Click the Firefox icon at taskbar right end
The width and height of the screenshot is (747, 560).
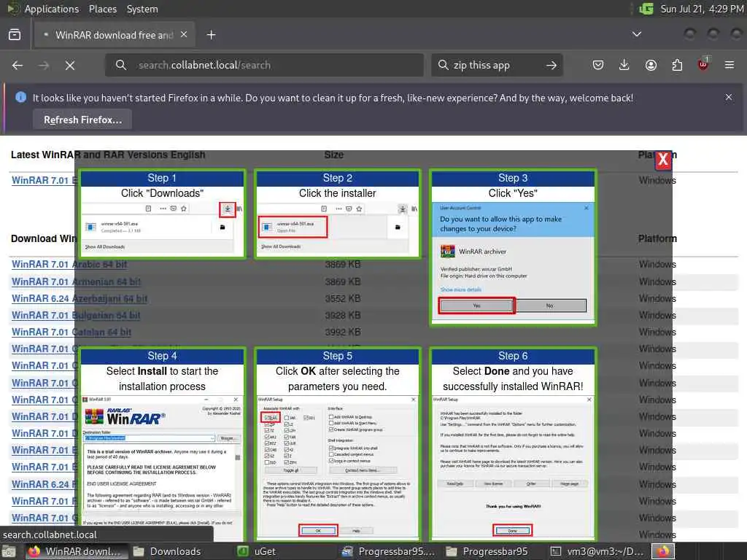pos(664,551)
